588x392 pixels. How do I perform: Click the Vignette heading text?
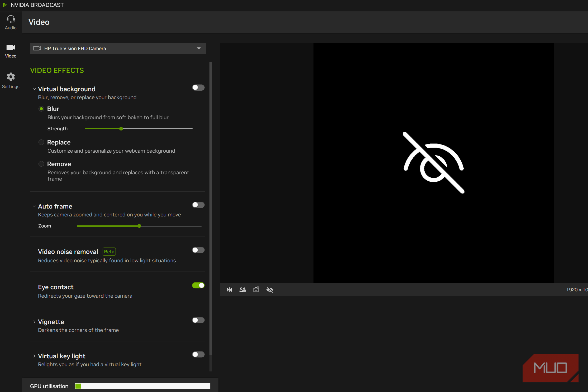coord(51,322)
